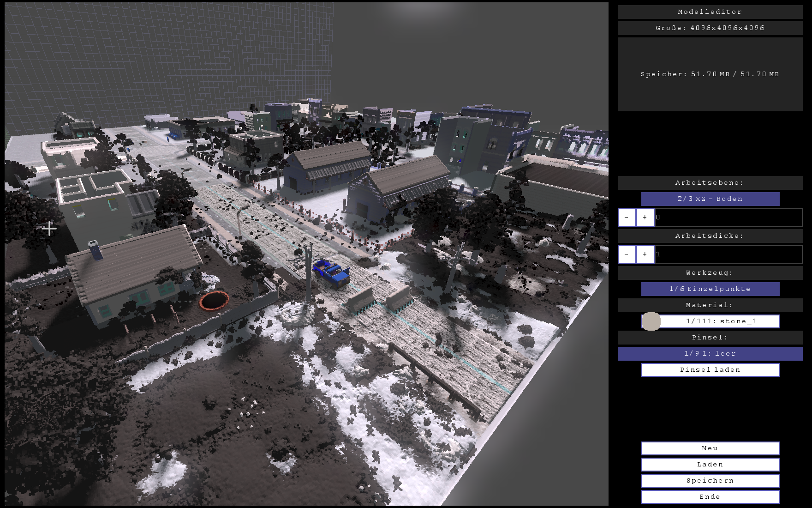Image resolution: width=812 pixels, height=508 pixels.
Task: Select the stone_1 material color swatch
Action: (x=651, y=321)
